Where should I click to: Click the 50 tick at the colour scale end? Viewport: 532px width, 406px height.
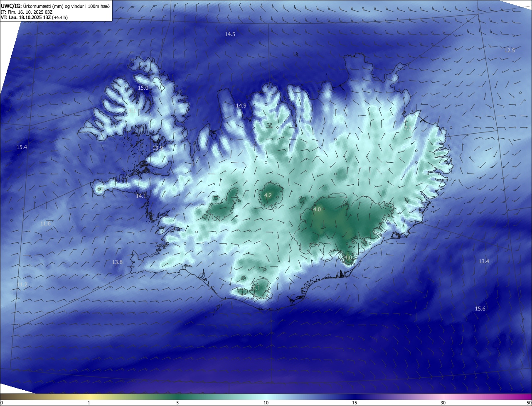pos(528,403)
